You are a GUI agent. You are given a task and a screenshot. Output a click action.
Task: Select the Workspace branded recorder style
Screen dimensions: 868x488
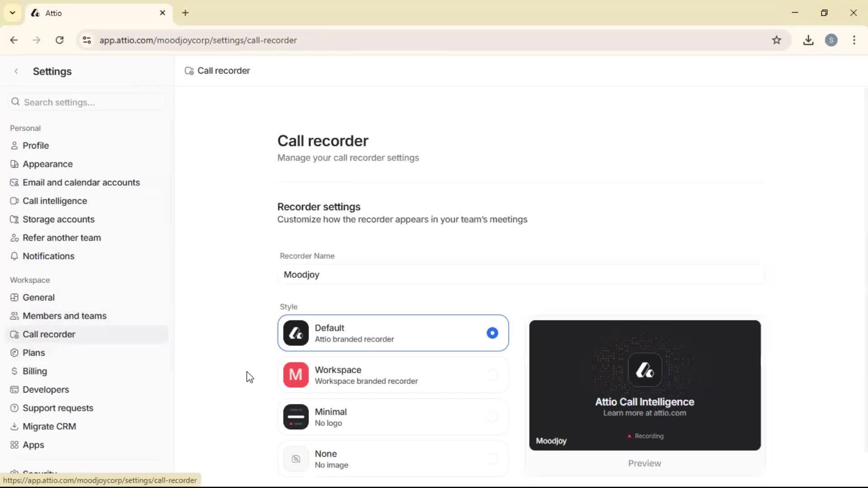393,375
